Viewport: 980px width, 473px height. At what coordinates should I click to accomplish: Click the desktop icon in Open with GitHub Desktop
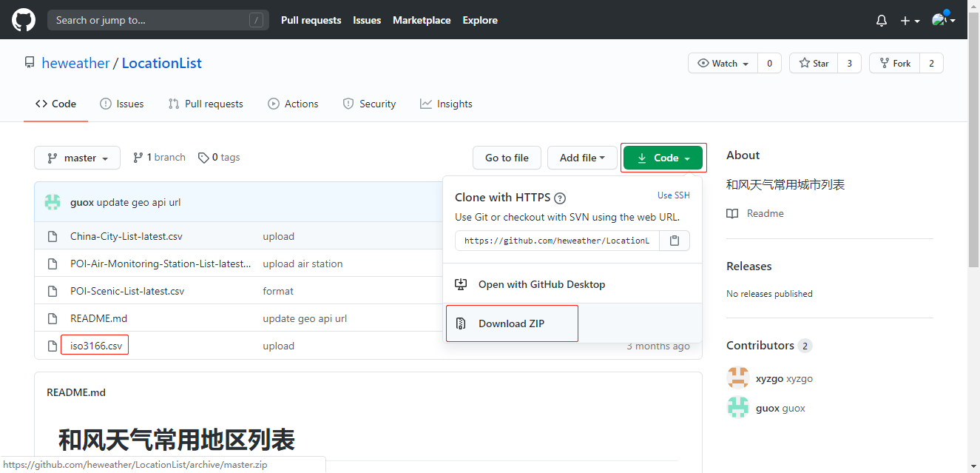coord(461,284)
